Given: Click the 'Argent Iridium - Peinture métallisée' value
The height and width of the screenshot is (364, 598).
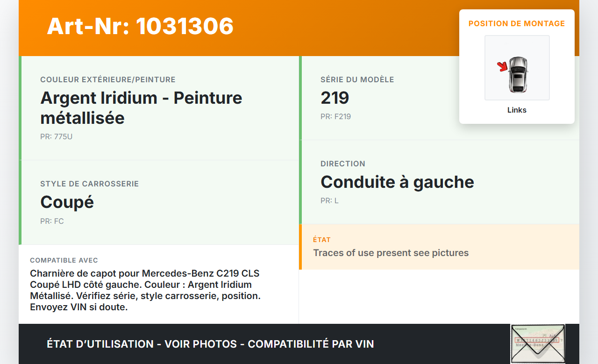Looking at the screenshot, I should pyautogui.click(x=141, y=108).
